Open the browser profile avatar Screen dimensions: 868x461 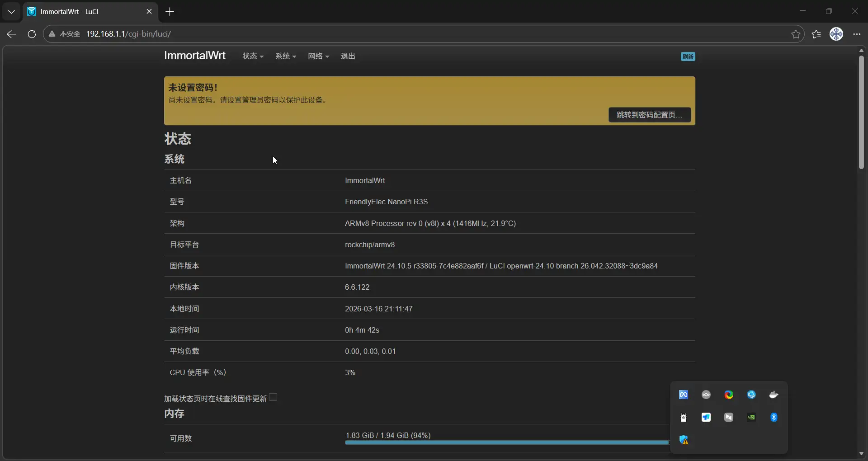[x=836, y=34]
